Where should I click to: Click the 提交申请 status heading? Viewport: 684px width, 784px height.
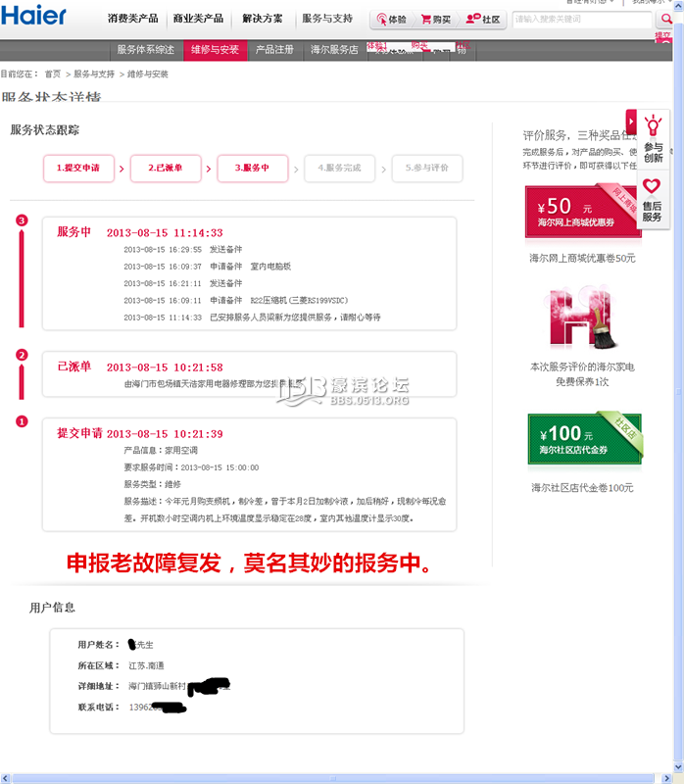coord(79,433)
